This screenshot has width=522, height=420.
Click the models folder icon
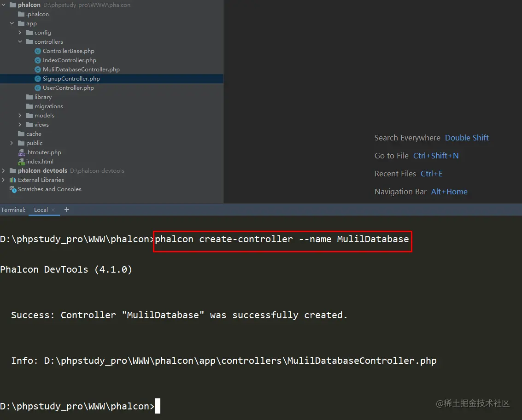(29, 116)
